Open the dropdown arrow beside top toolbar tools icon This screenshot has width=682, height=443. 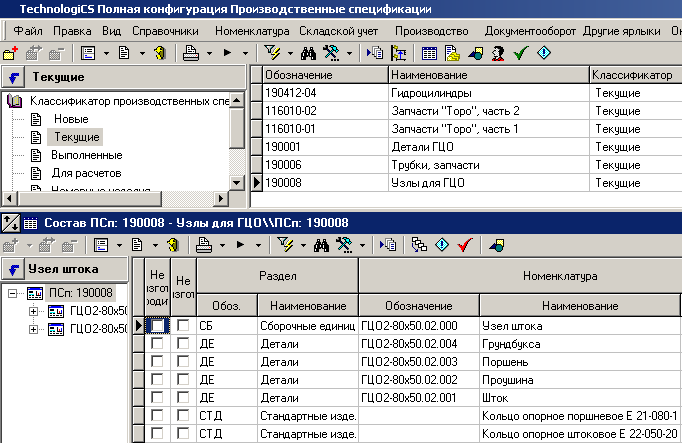tap(349, 53)
